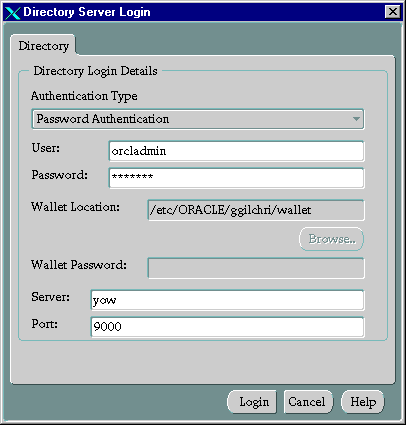Focus the Server field showing yow
The image size is (406, 425).
227,300
